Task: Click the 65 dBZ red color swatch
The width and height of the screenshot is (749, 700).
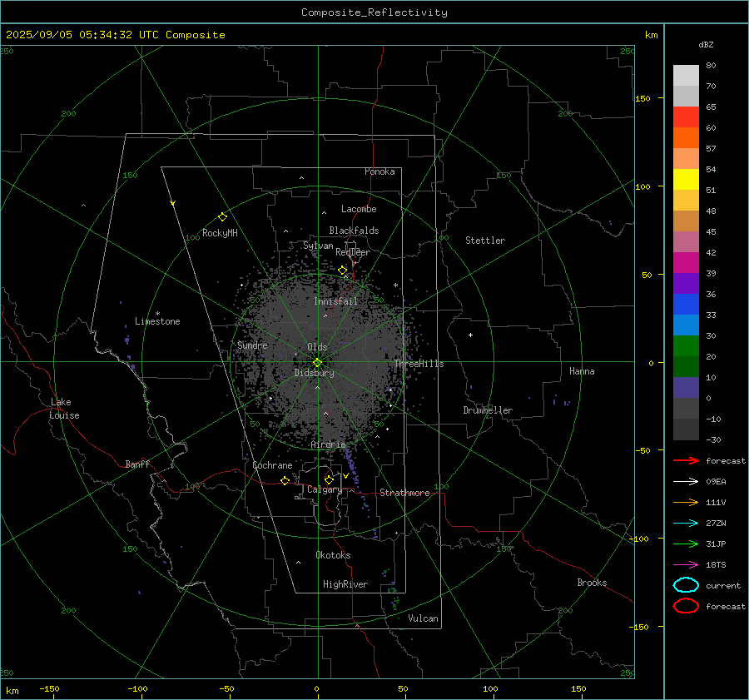Action: (x=686, y=117)
